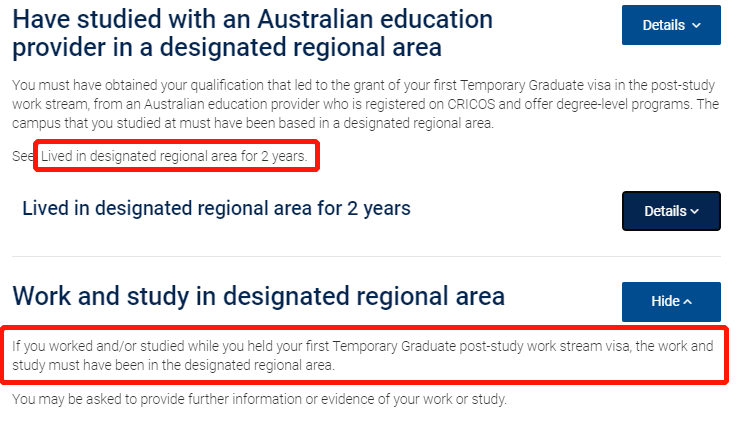Follow the 'Lived in designated regional area for 2 years.' link
This screenshot has width=746, height=424.
pos(174,156)
